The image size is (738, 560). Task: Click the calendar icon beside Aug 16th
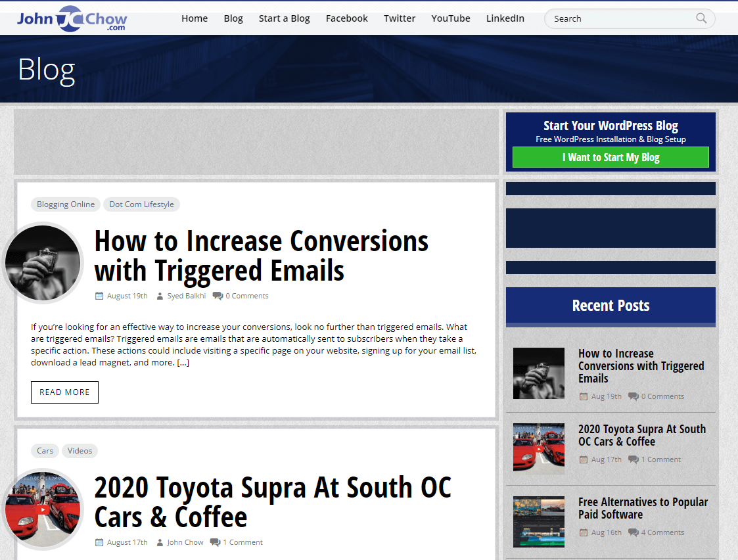pos(584,532)
